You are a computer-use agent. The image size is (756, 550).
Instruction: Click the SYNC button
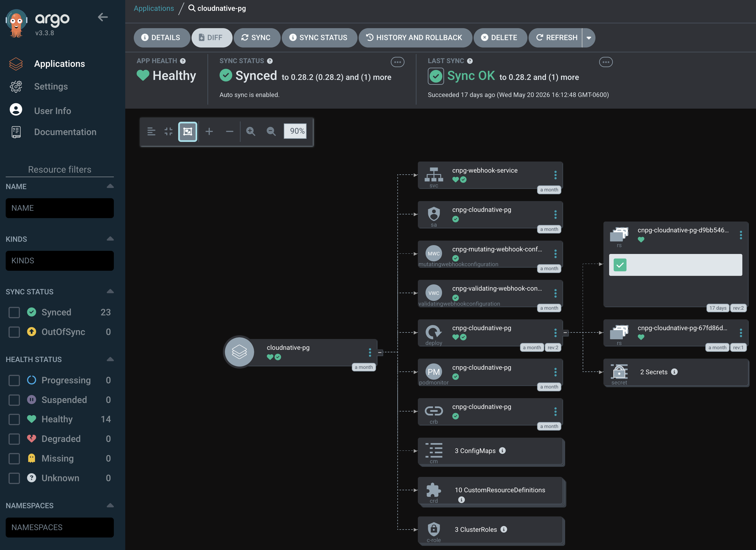point(257,38)
